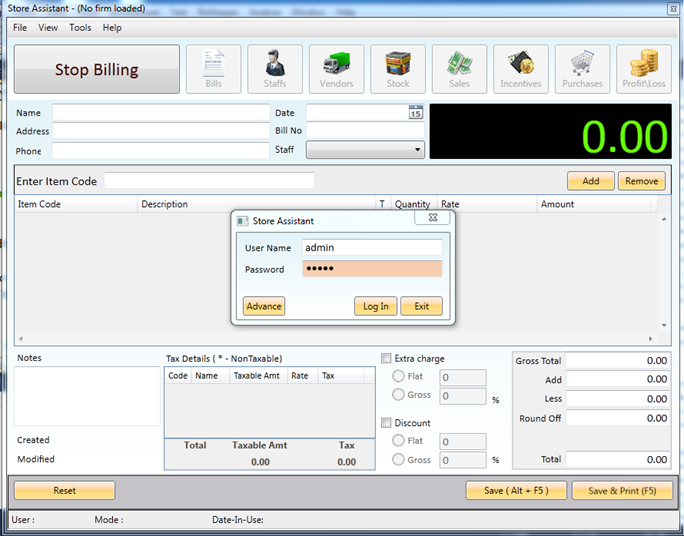Viewport: 684px width, 536px height.
Task: Select Flat radio under Discount
Action: pyautogui.click(x=398, y=440)
